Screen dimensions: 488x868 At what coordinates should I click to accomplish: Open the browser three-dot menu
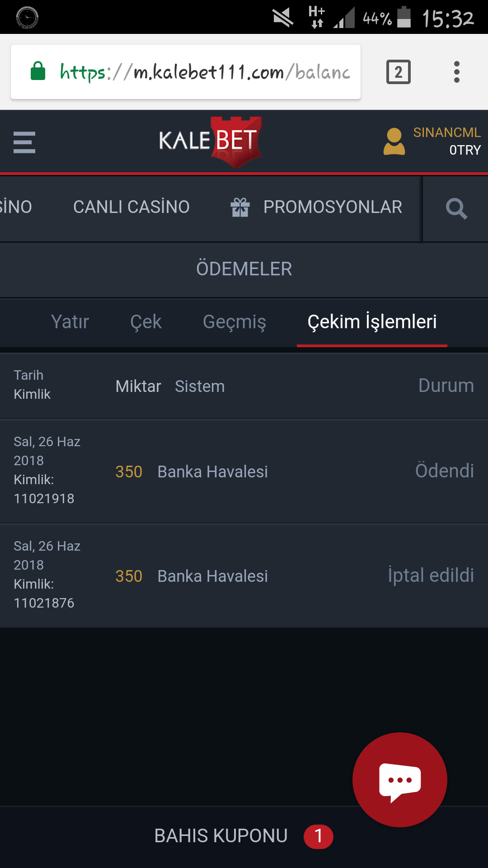click(x=457, y=72)
